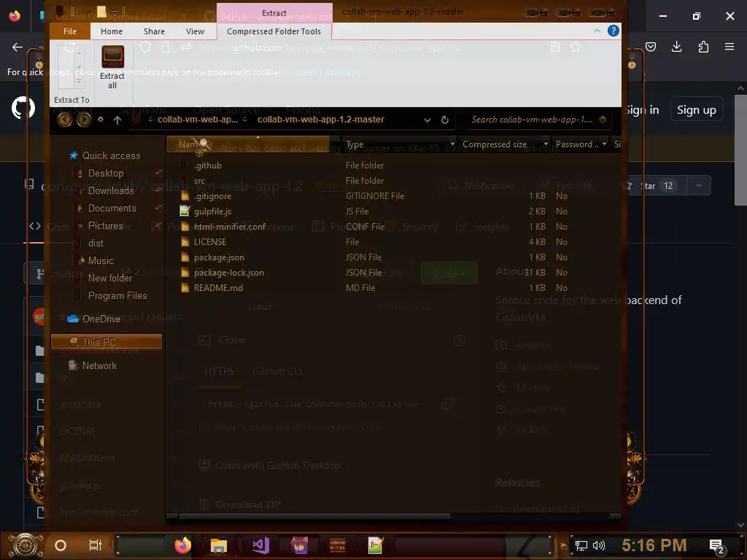Image resolution: width=747 pixels, height=560 pixels.
Task: Switch to the View ribbon tab
Action: [195, 31]
